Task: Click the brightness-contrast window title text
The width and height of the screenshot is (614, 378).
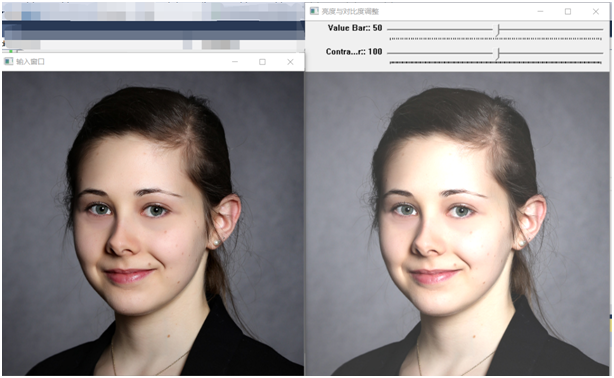Action: coord(350,11)
